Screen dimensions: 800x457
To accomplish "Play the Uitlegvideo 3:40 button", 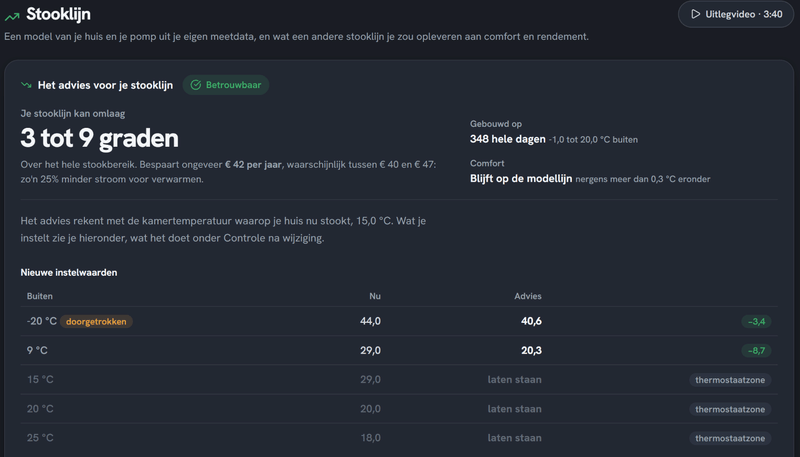I will 736,14.
